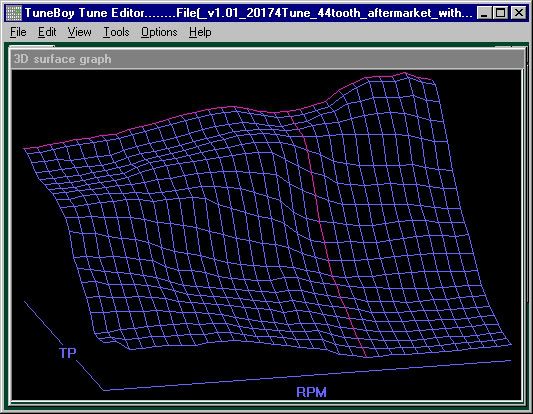Click the bottom end of the red mesh line
The height and width of the screenshot is (414, 533).
click(x=366, y=356)
